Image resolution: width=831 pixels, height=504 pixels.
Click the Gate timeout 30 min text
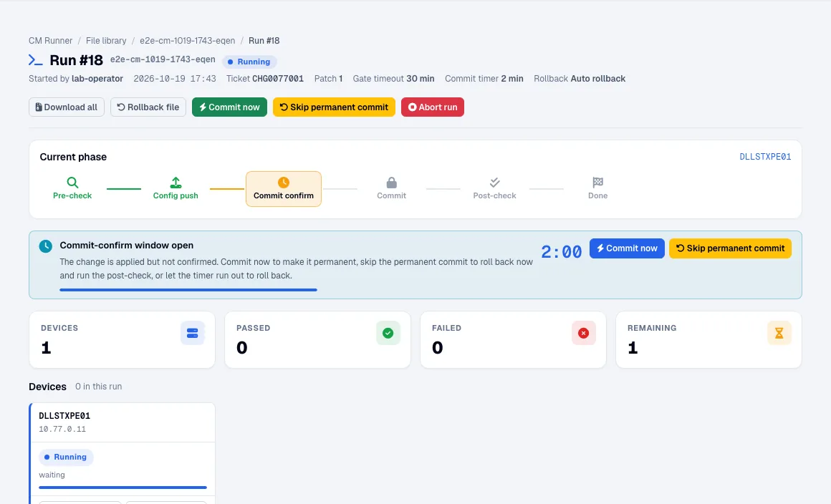click(x=393, y=79)
